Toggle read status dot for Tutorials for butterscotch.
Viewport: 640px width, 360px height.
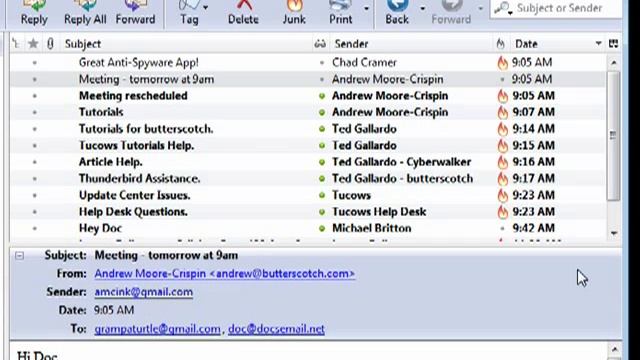pos(322,129)
